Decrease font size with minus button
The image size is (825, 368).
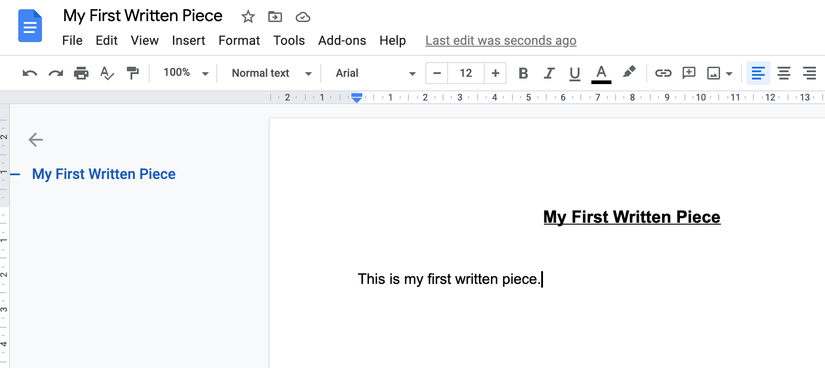tap(437, 73)
